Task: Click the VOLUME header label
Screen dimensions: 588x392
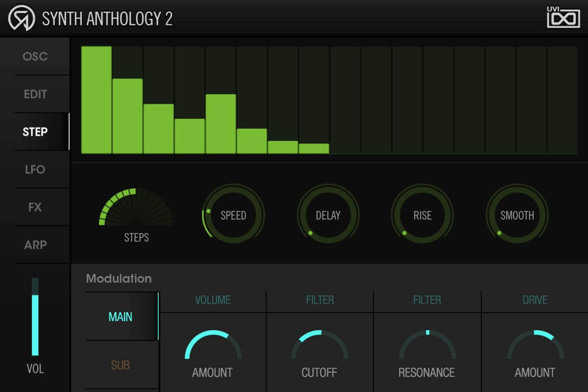Action: pos(213,300)
